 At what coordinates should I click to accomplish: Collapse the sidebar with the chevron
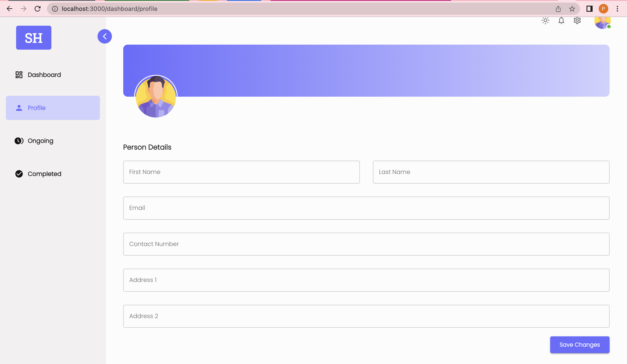point(104,36)
